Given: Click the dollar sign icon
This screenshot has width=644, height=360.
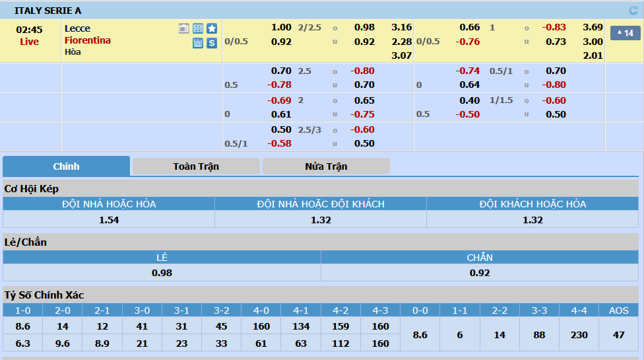Looking at the screenshot, I should [212, 43].
